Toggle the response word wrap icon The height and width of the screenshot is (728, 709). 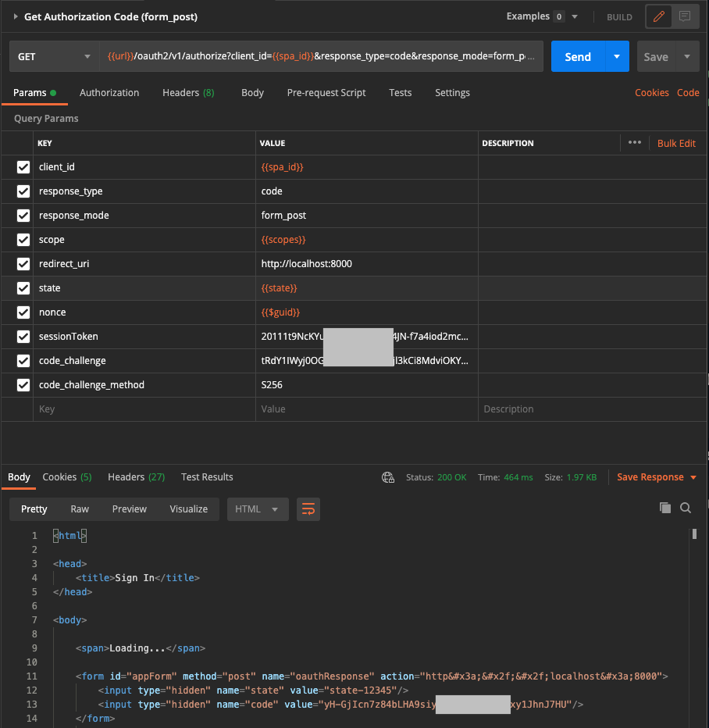pos(308,509)
